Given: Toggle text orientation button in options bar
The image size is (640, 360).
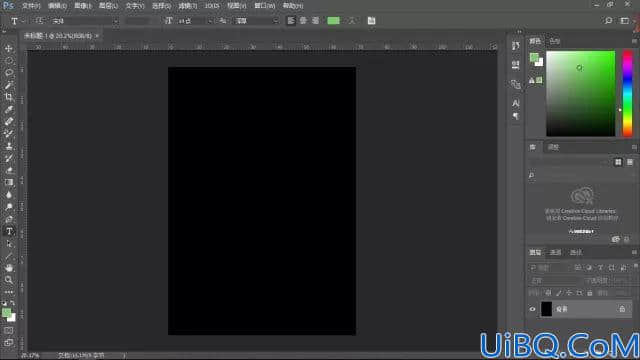Looking at the screenshot, I should coord(39,21).
